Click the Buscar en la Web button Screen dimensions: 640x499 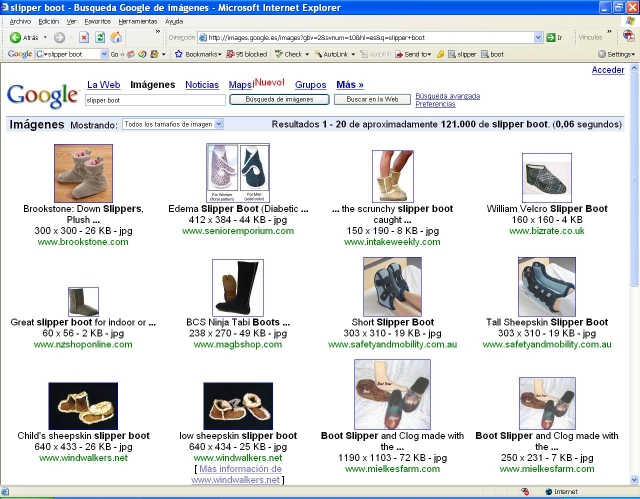point(372,100)
